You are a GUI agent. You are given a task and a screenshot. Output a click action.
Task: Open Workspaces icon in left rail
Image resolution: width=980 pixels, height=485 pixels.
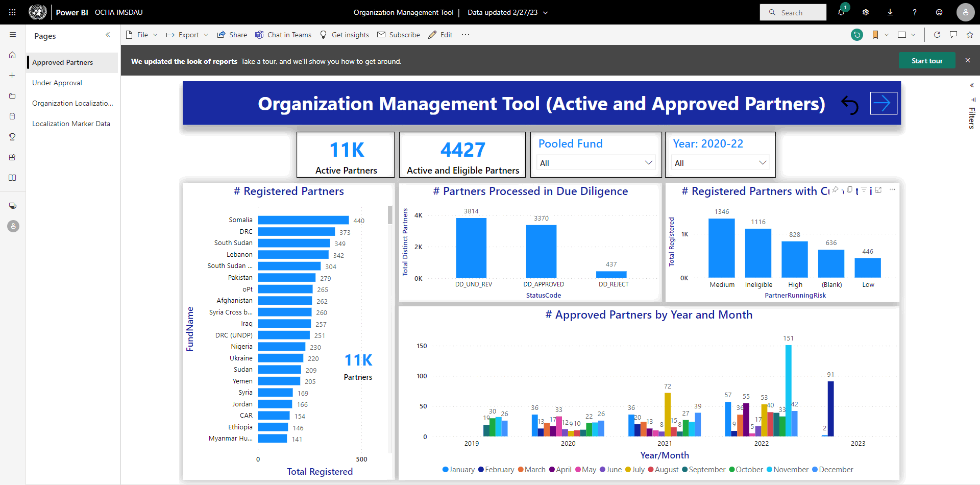13,206
